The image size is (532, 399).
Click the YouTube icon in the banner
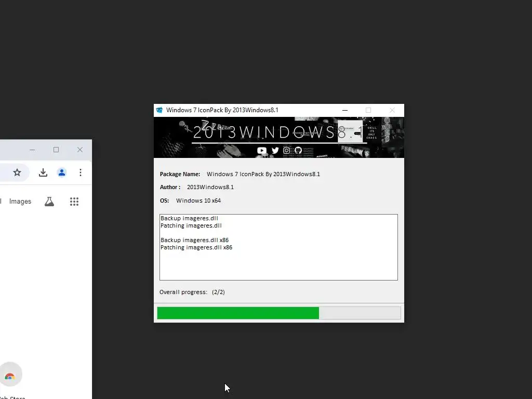pos(262,150)
